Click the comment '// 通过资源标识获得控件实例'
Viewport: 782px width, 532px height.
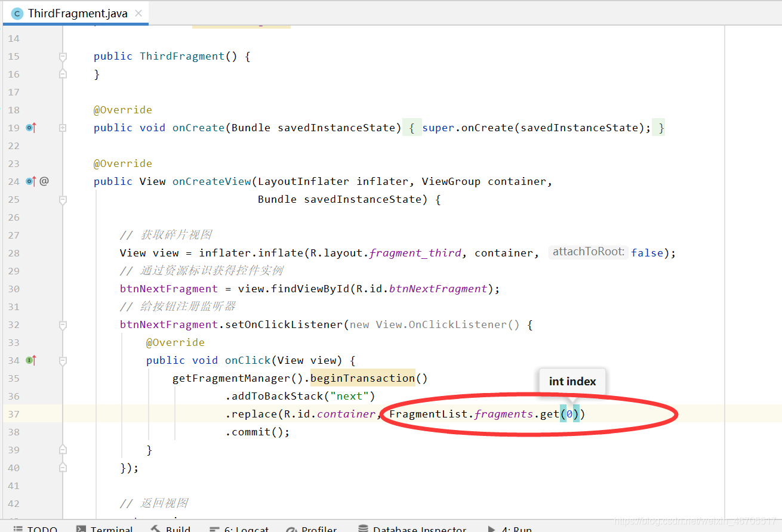tap(202, 271)
